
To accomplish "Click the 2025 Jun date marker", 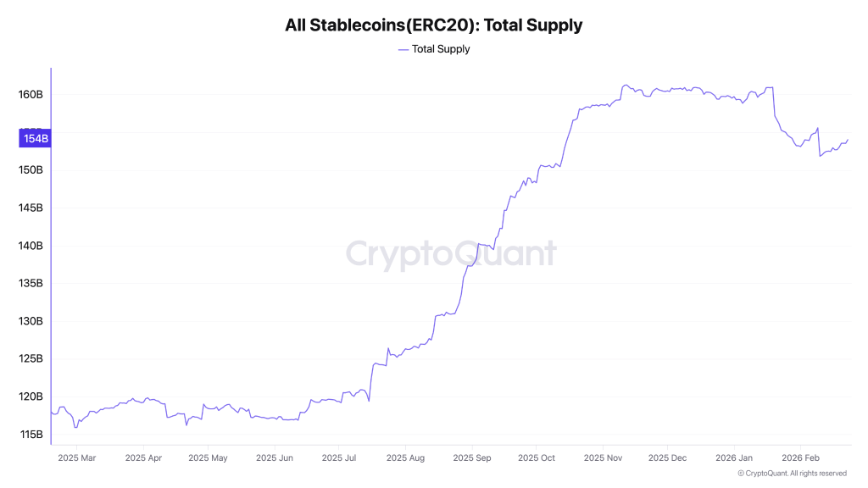I will (x=274, y=457).
